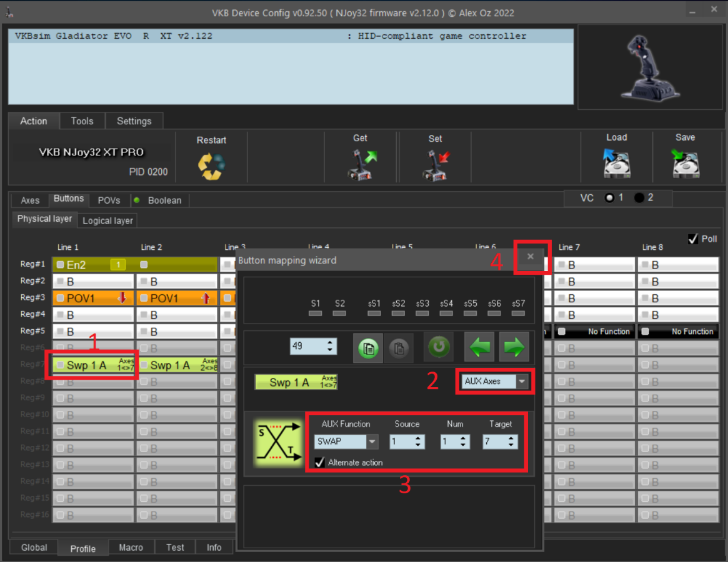This screenshot has height=562, width=728.
Task: Click POV1 up cell in Line 2
Action: tap(177, 298)
